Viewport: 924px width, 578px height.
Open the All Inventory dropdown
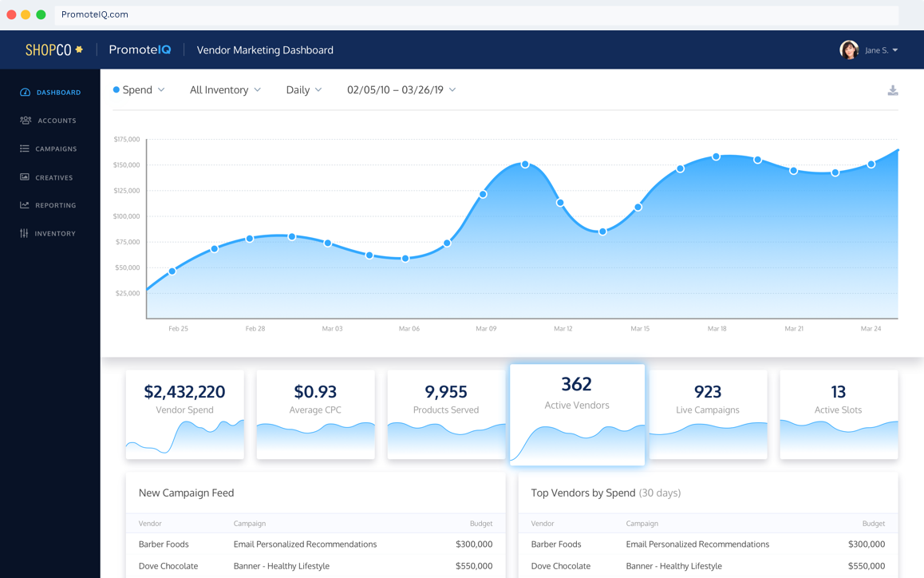225,90
